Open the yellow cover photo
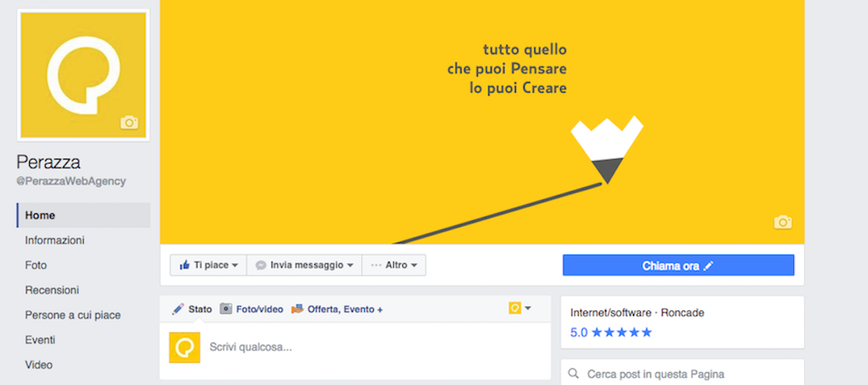 [x=482, y=122]
